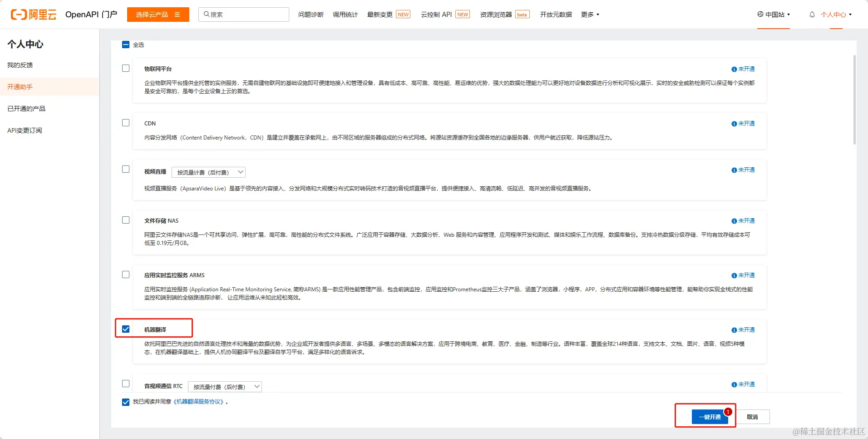Open 问题诊断 in top navigation
Viewport: 868px width, 439px height.
tap(311, 15)
